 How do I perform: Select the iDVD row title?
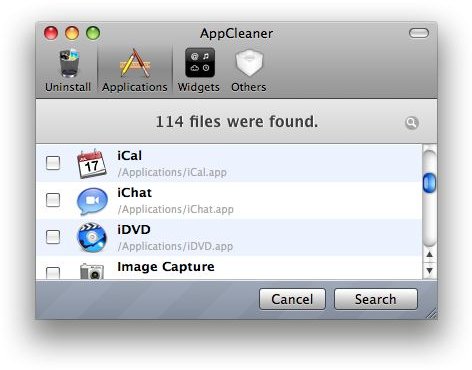(134, 230)
